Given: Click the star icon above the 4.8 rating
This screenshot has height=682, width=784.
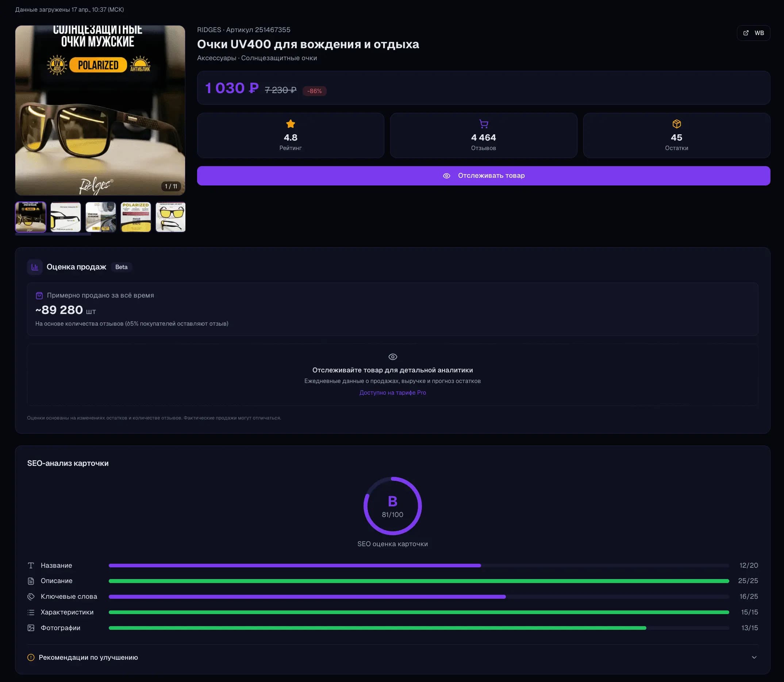Looking at the screenshot, I should pos(291,124).
